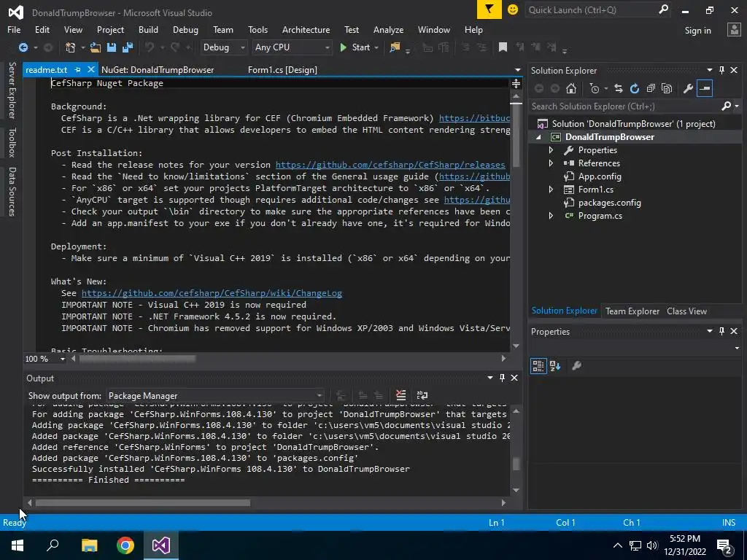Click the editor split-window handle icon
Screen dimensions: 747x560
(516, 84)
